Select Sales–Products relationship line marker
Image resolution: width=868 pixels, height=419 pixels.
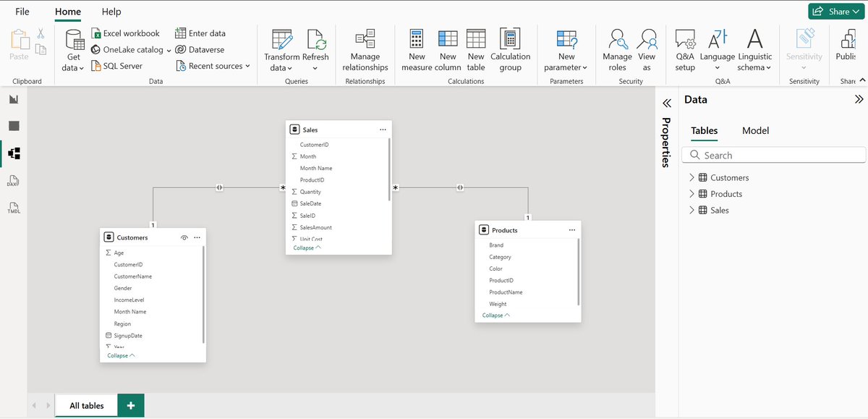click(x=460, y=188)
